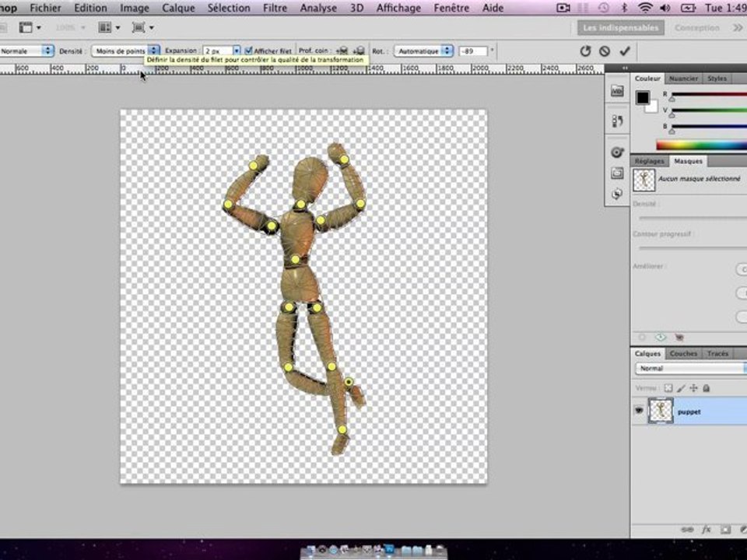Switch to the Nuancier tab
Image resolution: width=747 pixels, height=560 pixels.
[x=683, y=78]
